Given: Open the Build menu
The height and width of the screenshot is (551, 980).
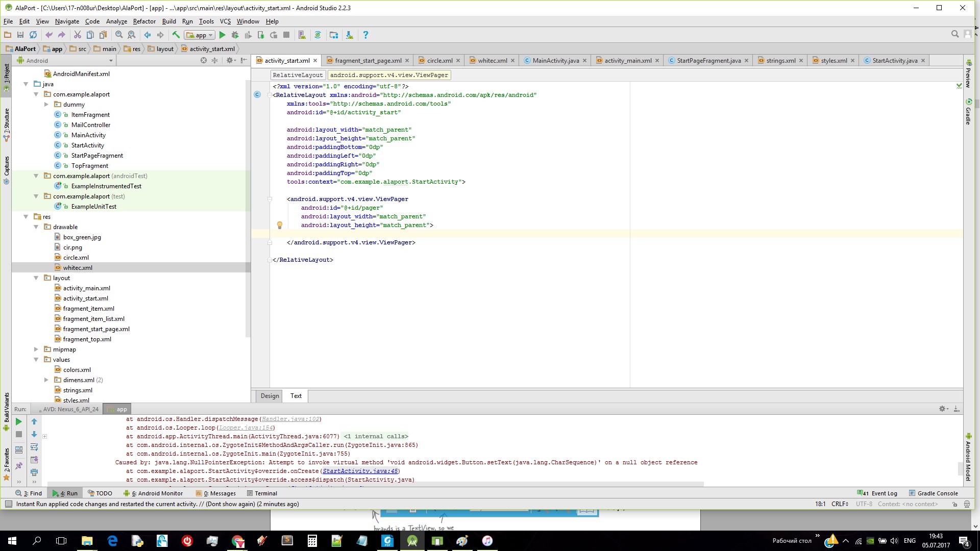Looking at the screenshot, I should coord(169,21).
